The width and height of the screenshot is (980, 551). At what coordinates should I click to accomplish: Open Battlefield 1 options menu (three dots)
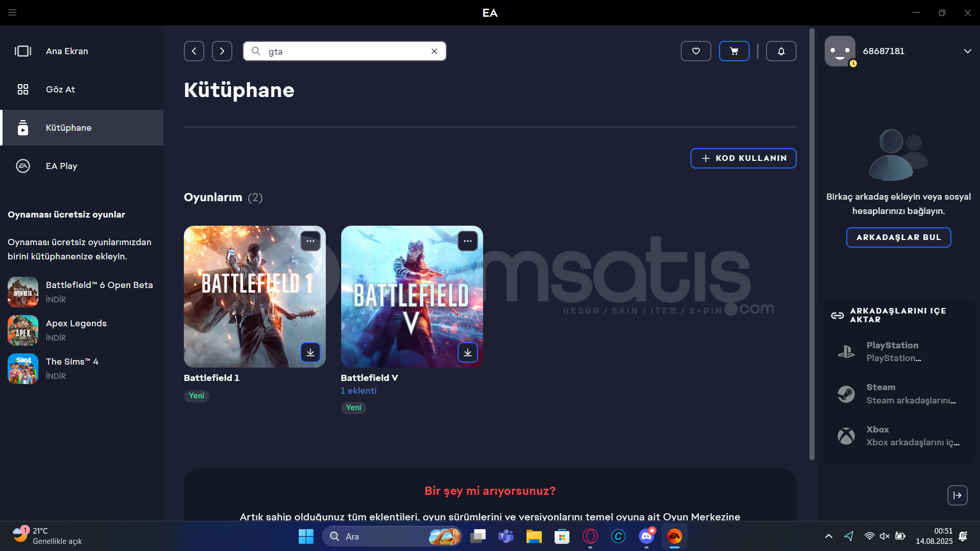(310, 241)
